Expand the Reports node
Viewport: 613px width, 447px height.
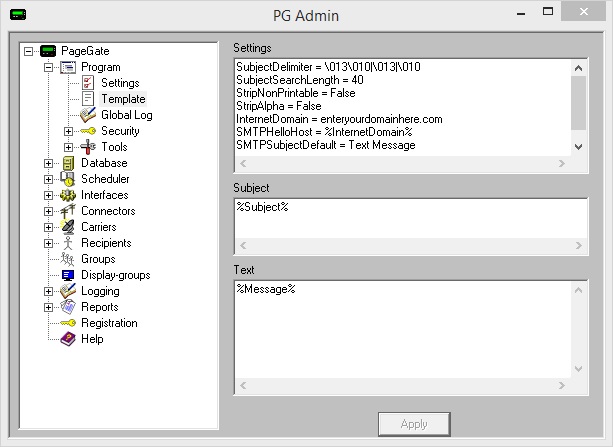48,307
